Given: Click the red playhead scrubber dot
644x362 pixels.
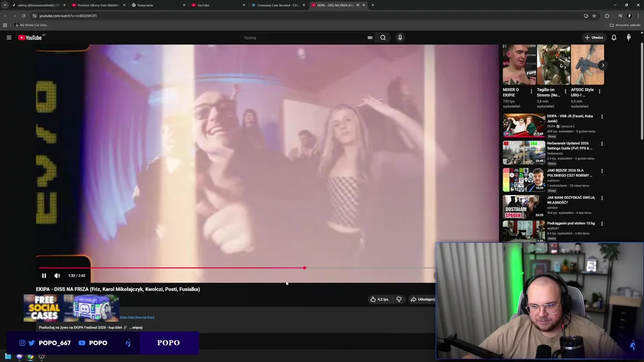Looking at the screenshot, I should [304, 268].
